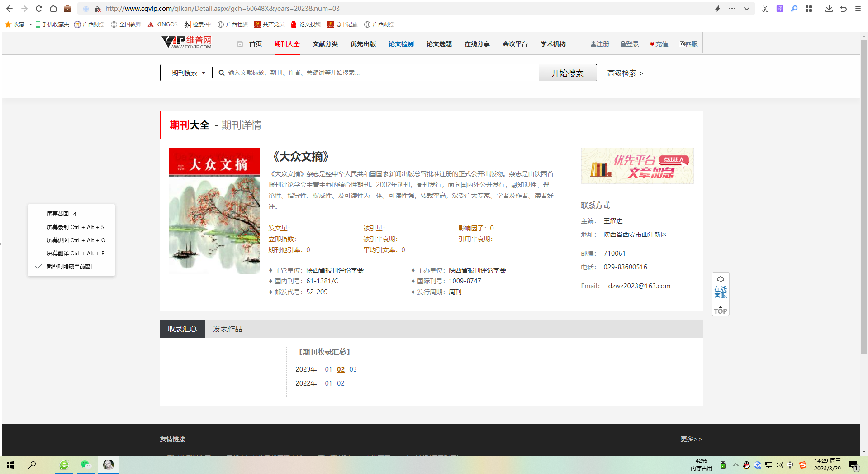Click into the literature search input field
Screen dimensions: 868x474
click(x=380, y=73)
